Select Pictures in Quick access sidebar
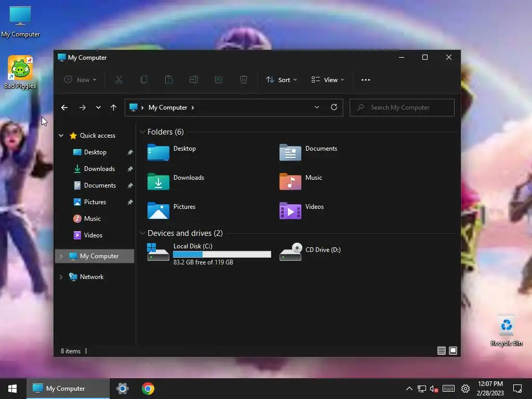 click(95, 202)
